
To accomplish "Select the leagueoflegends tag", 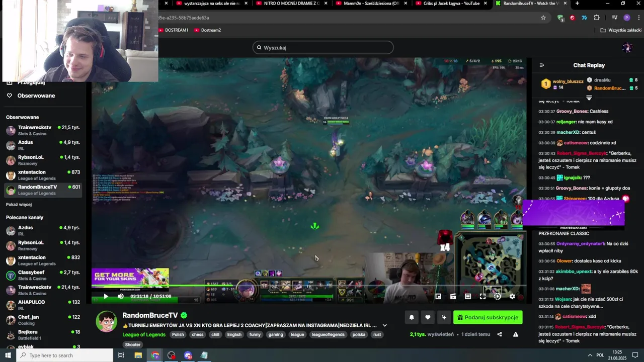I will [x=328, y=335].
